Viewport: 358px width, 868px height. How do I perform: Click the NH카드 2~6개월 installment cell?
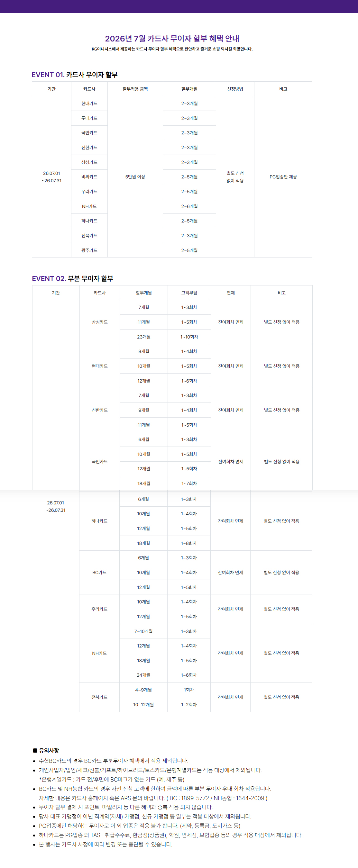coord(189,206)
